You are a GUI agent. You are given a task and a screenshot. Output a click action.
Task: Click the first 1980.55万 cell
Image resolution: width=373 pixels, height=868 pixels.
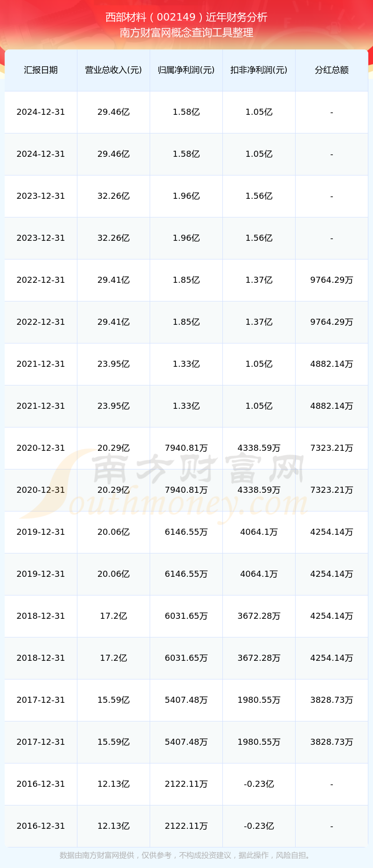click(x=259, y=700)
